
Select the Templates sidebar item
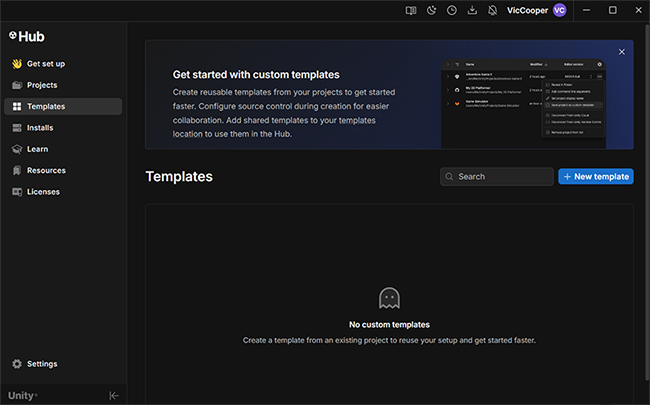tap(63, 107)
